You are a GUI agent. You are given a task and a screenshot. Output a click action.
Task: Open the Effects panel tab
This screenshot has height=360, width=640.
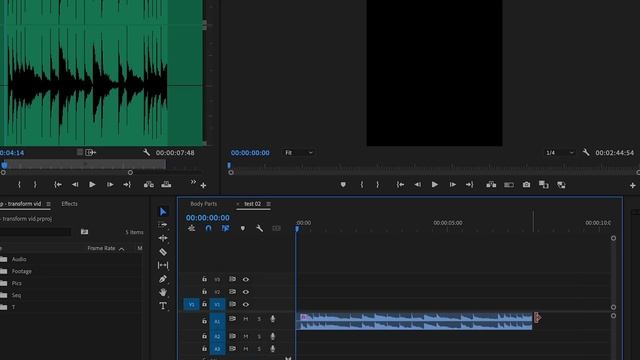69,204
